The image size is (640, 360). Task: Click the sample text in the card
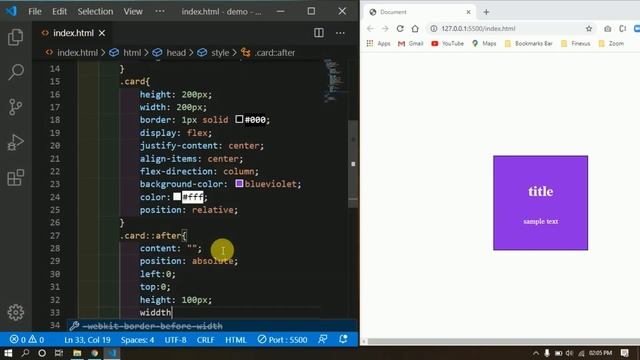pyautogui.click(x=540, y=221)
